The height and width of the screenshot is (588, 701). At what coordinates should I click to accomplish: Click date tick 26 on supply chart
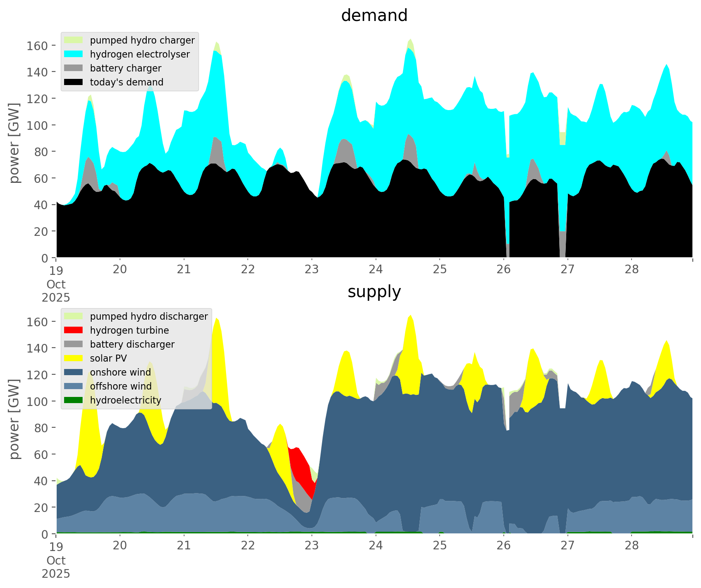pyautogui.click(x=503, y=546)
